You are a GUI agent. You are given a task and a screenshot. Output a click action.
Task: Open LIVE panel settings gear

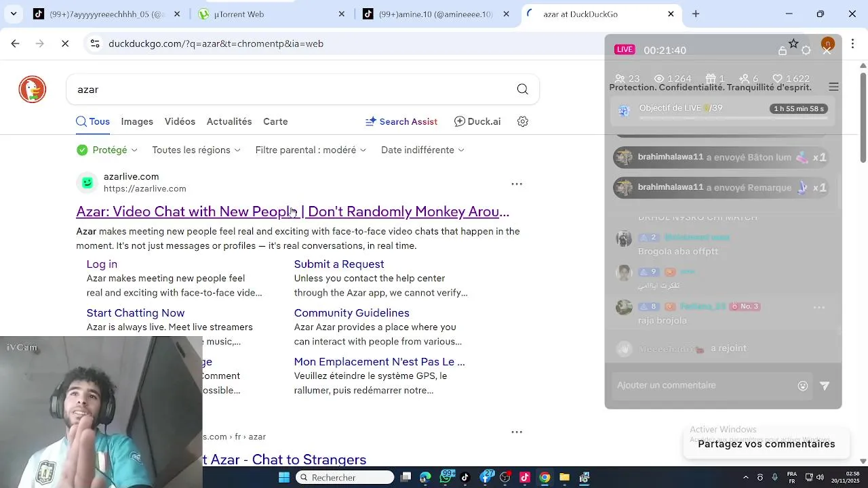(806, 51)
